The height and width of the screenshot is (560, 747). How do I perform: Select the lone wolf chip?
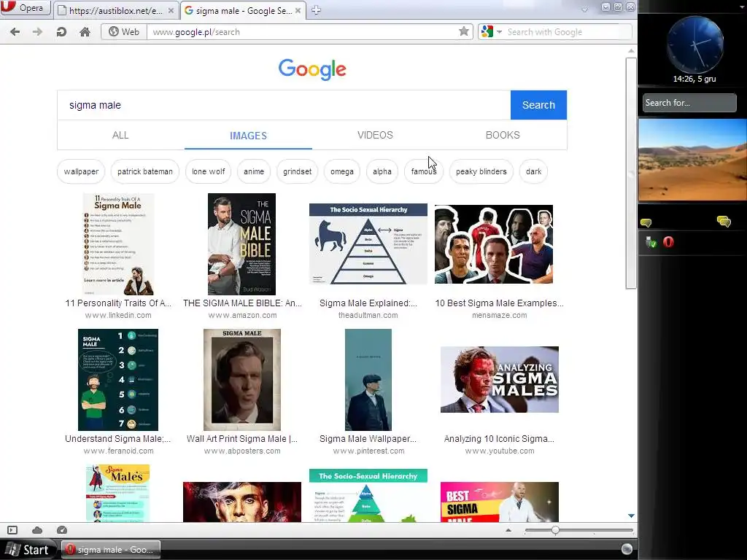pos(208,171)
